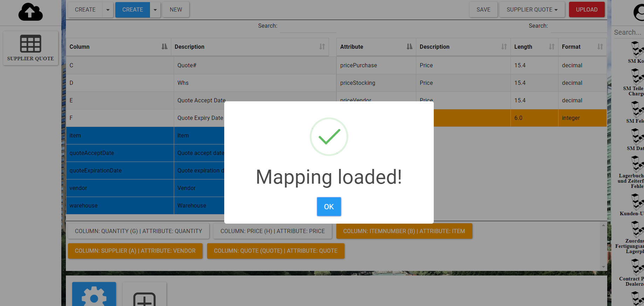Click the red UPLOAD button
The width and height of the screenshot is (644, 306).
pyautogui.click(x=587, y=10)
